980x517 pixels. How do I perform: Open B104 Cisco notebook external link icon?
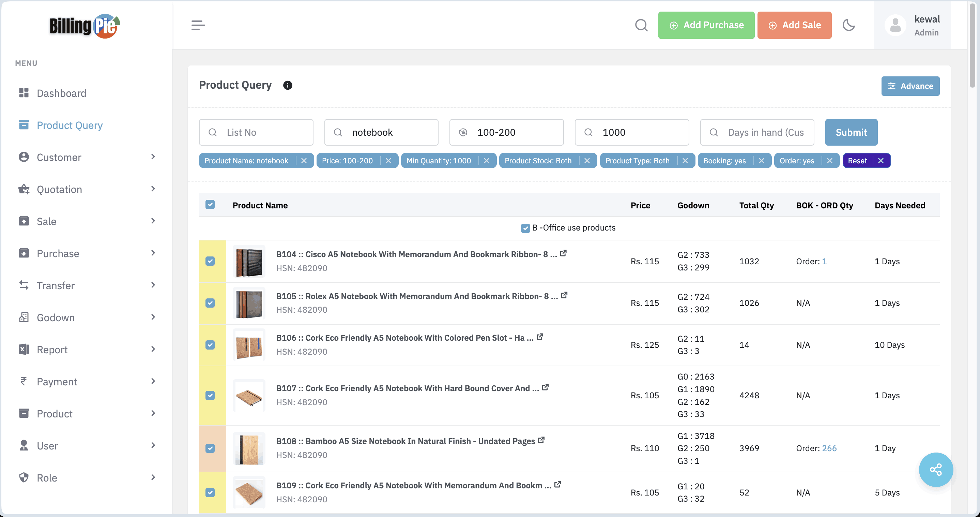[563, 253]
